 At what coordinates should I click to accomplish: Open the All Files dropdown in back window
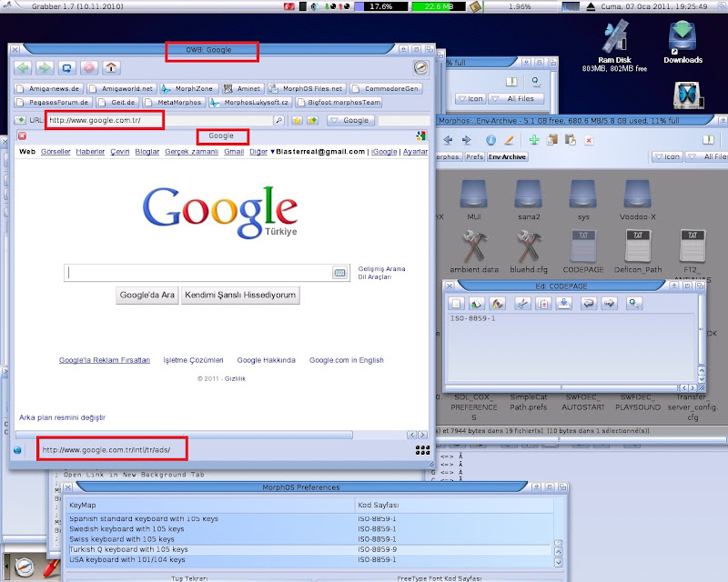click(x=516, y=98)
